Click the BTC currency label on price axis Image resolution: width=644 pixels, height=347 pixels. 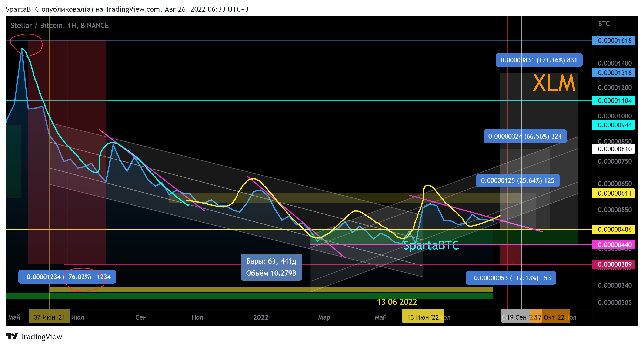(x=604, y=24)
